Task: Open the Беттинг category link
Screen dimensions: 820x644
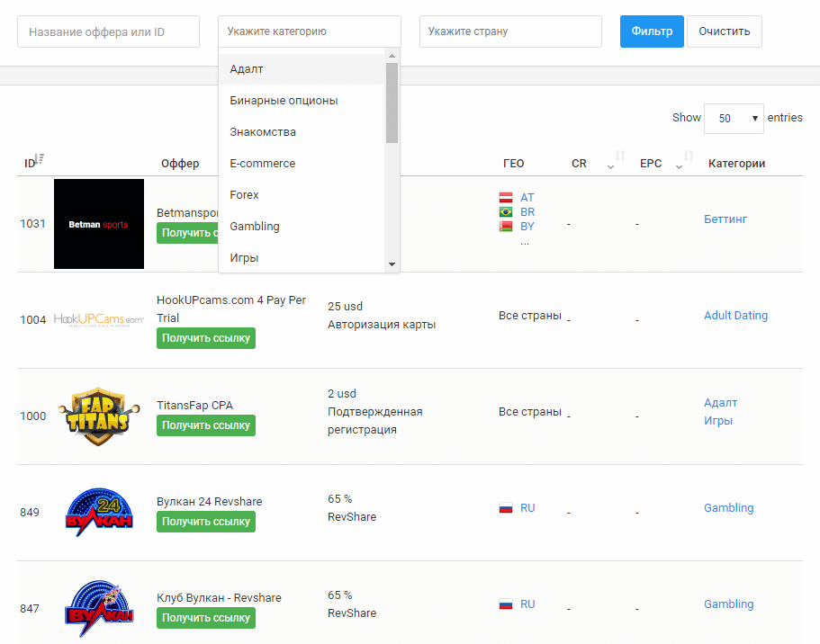Action: coord(725,219)
